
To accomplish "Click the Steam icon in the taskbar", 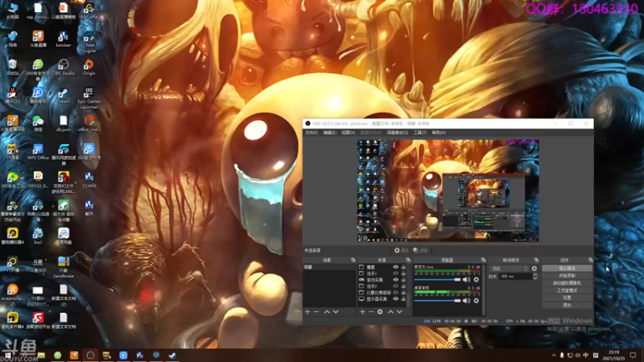I will [172, 355].
